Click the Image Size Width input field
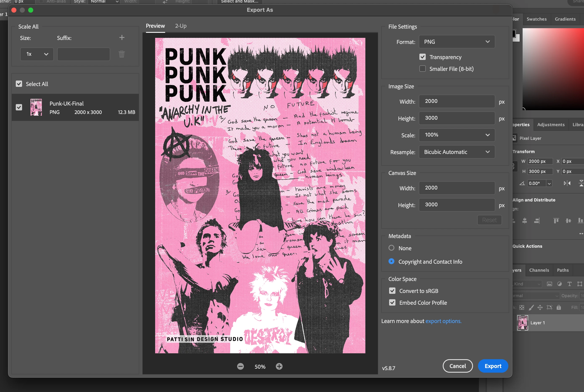Viewport: 584px width, 392px height. (x=457, y=101)
